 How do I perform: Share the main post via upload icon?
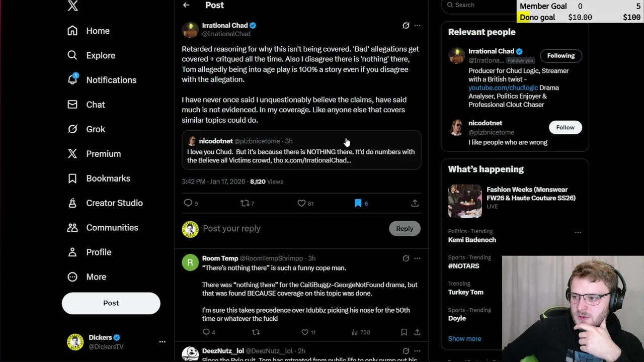tap(415, 203)
